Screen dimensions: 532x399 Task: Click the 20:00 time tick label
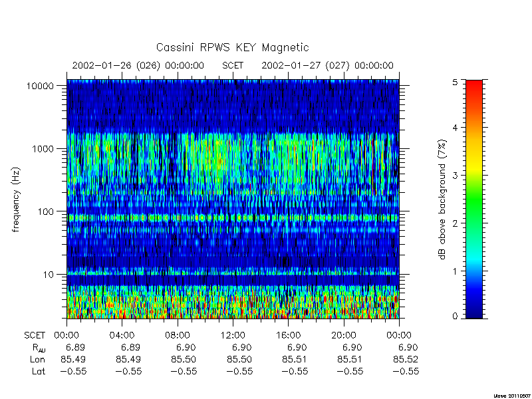click(343, 336)
